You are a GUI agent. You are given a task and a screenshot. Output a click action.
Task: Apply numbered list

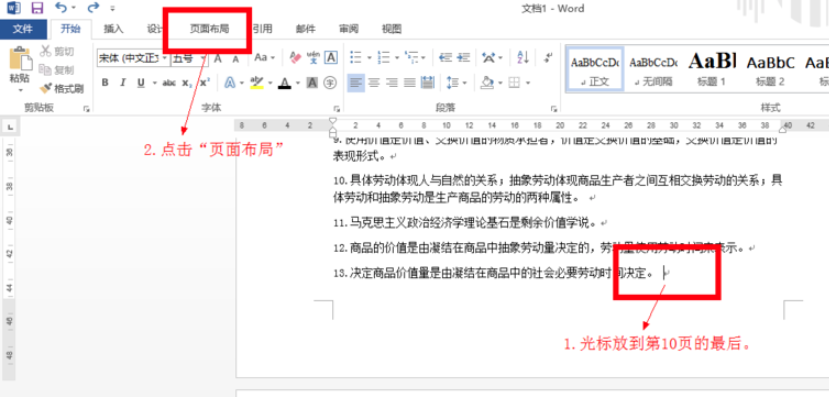point(384,57)
